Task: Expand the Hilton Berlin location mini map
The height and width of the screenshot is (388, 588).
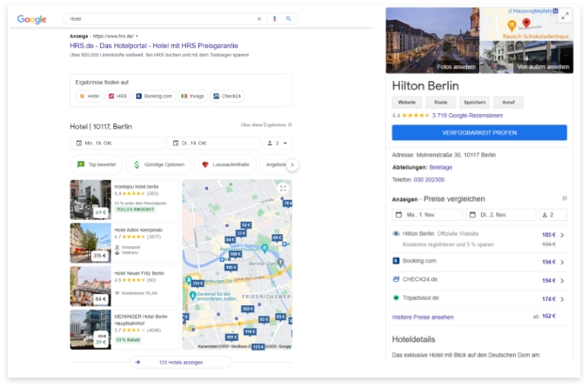Action: pyautogui.click(x=565, y=17)
